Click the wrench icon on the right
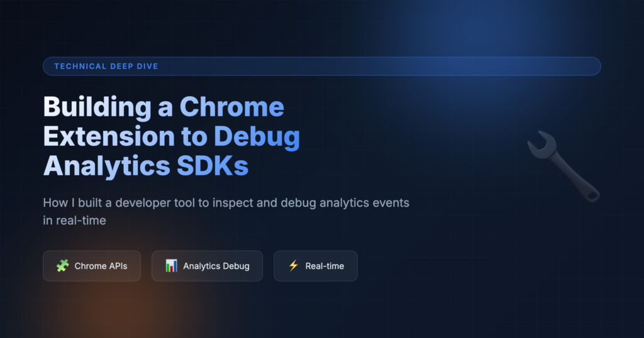Viewport: 644px width, 338px height. pyautogui.click(x=563, y=166)
